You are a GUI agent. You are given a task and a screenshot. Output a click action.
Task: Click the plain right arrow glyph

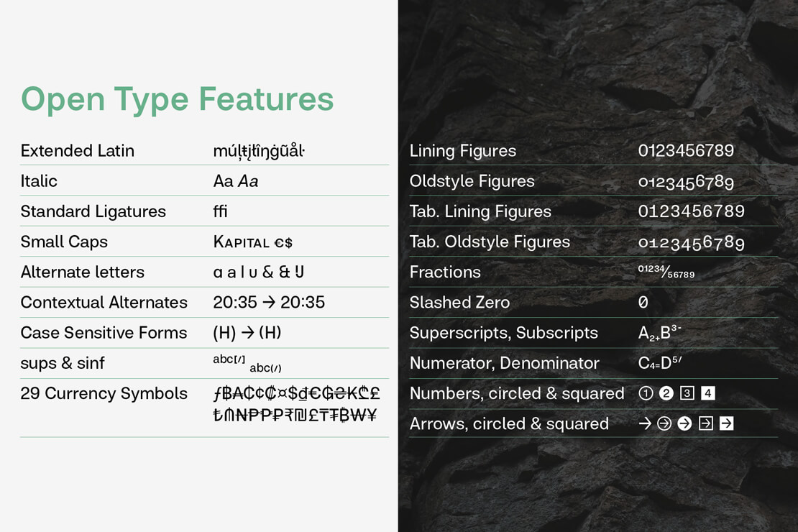point(645,423)
